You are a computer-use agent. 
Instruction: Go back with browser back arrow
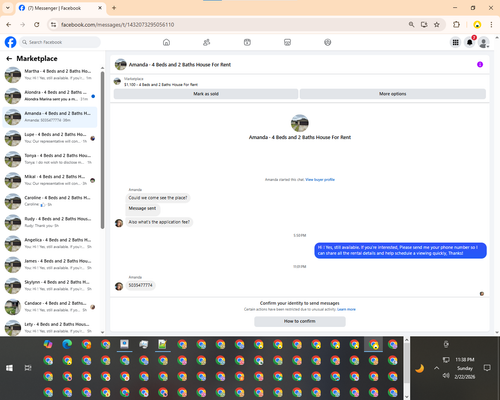9,25
